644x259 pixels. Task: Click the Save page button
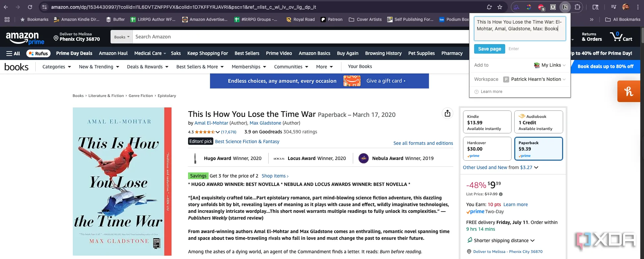tap(489, 49)
